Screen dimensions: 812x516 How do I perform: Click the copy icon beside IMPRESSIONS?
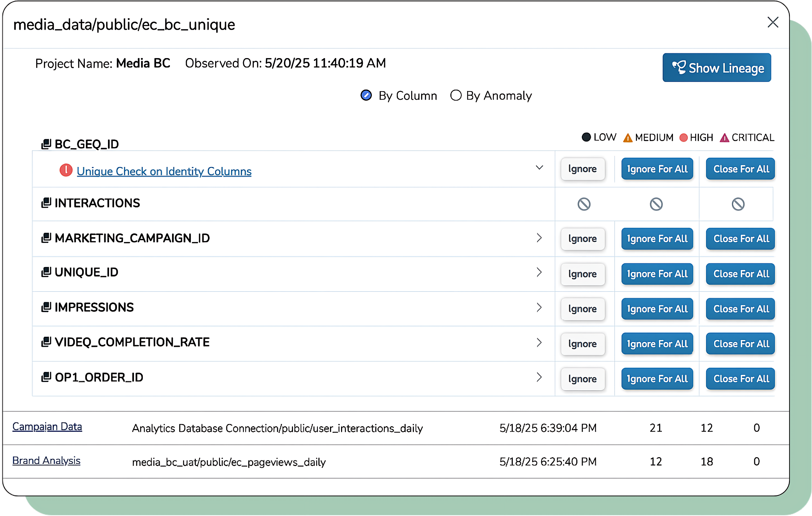point(46,307)
